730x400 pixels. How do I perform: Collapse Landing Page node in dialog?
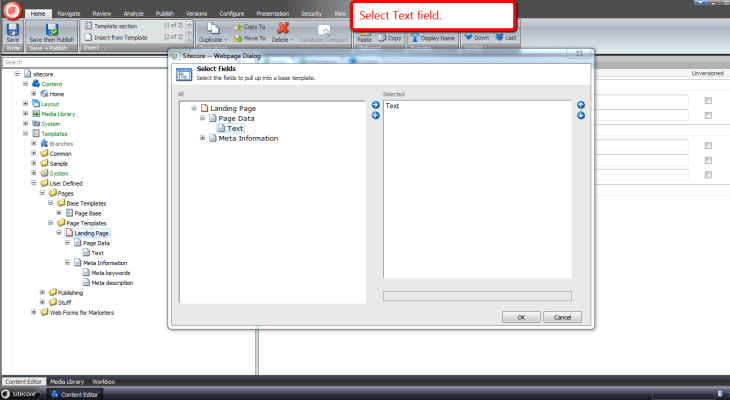pos(194,108)
